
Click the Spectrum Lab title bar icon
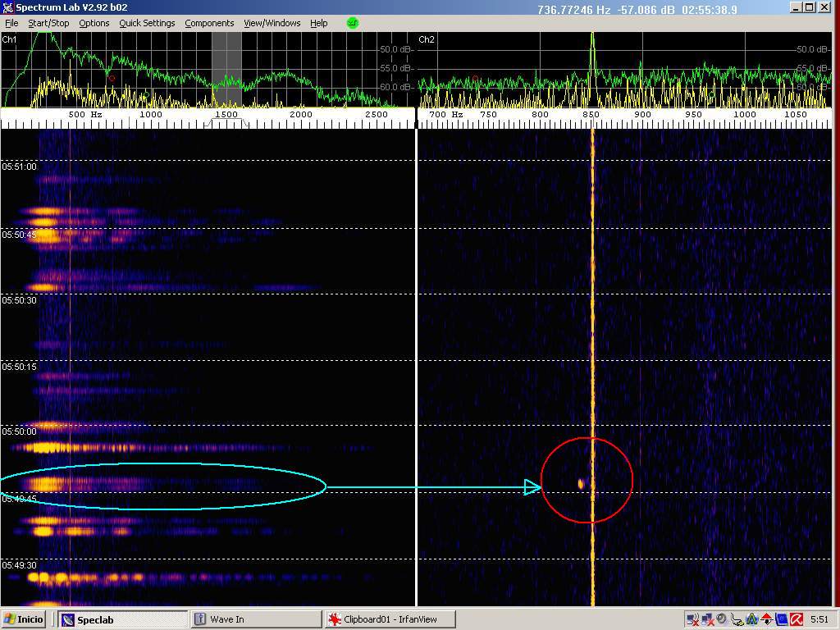tap(8, 7)
